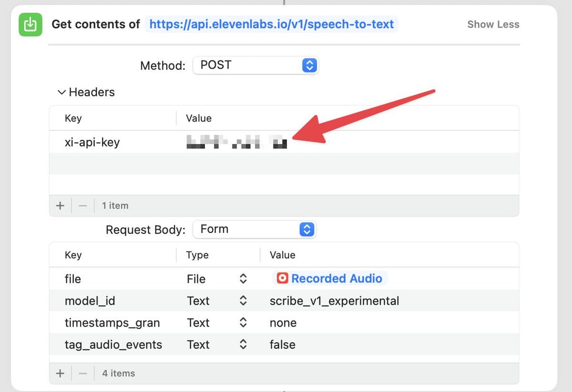
Task: Click the 'Get contents of' action title
Action: tap(96, 24)
